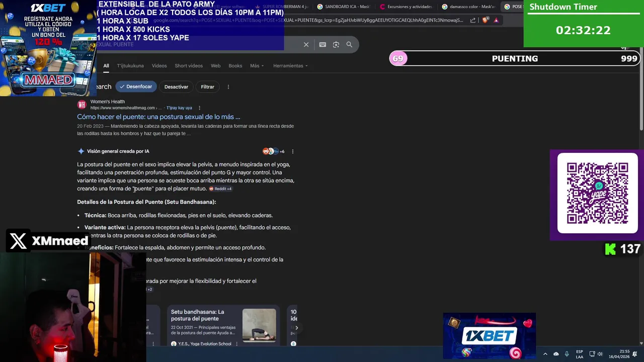Open more filter options three-dot icon beside Filtrar
The height and width of the screenshot is (362, 644).
click(228, 87)
